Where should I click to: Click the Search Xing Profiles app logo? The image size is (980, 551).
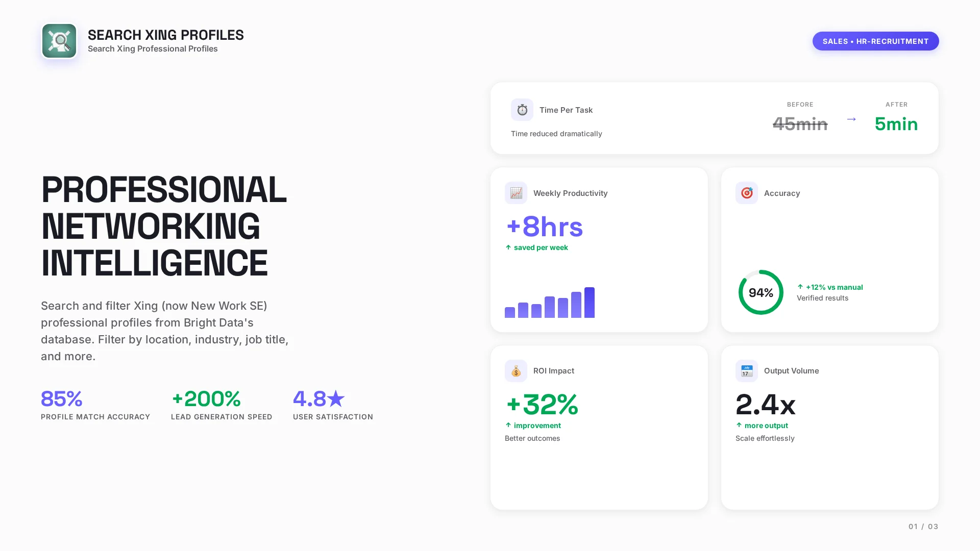(59, 41)
